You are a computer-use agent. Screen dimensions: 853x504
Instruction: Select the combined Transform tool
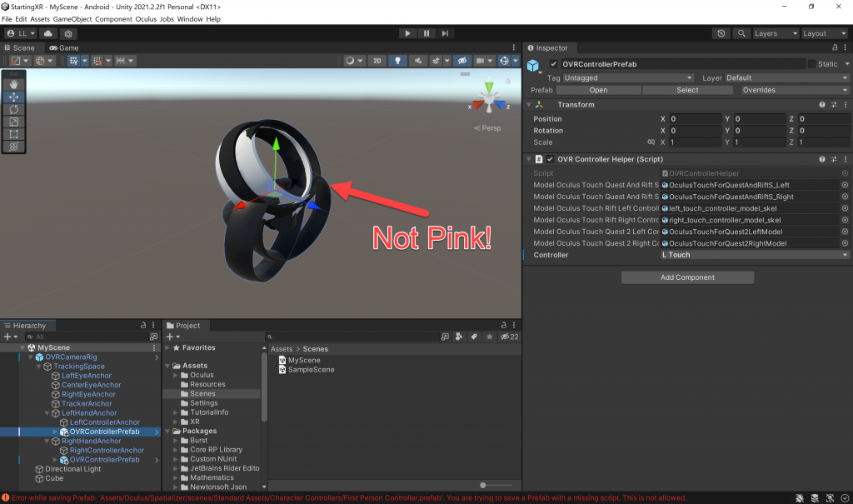[13, 147]
